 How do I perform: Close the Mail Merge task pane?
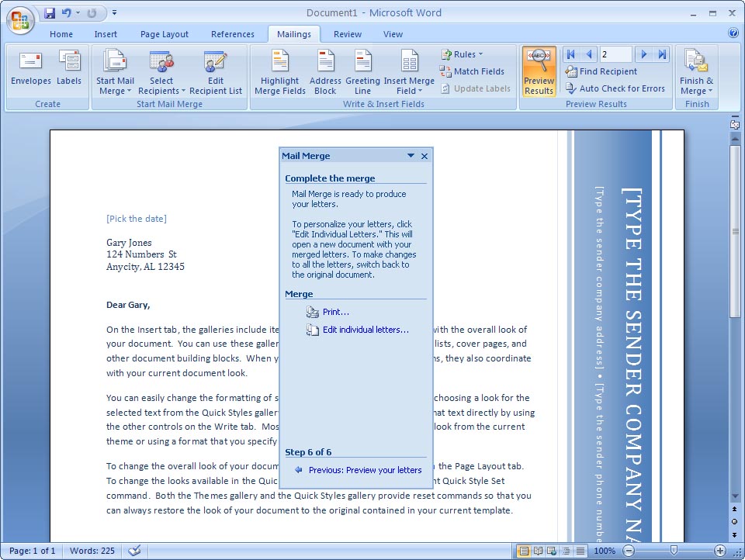tap(424, 156)
